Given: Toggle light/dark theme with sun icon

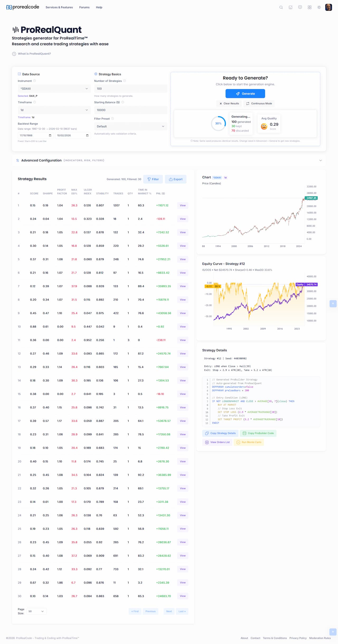Looking at the screenshot, I should pyautogui.click(x=319, y=7).
